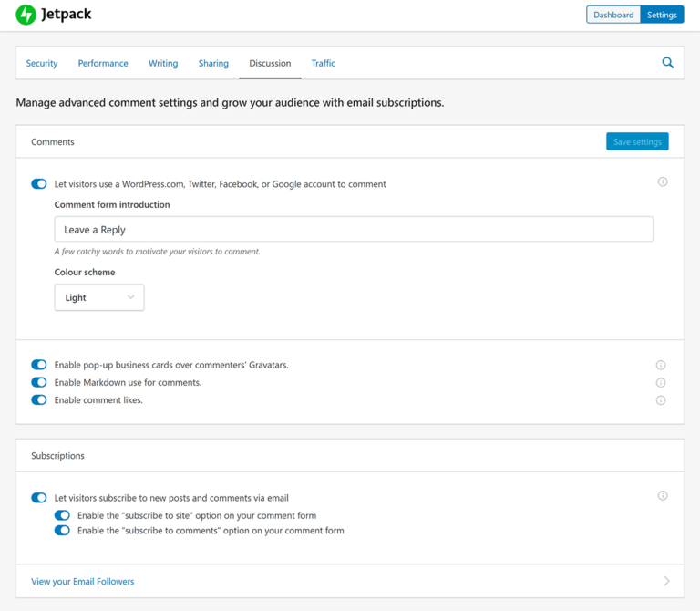Open the Traffic tab

pyautogui.click(x=324, y=64)
